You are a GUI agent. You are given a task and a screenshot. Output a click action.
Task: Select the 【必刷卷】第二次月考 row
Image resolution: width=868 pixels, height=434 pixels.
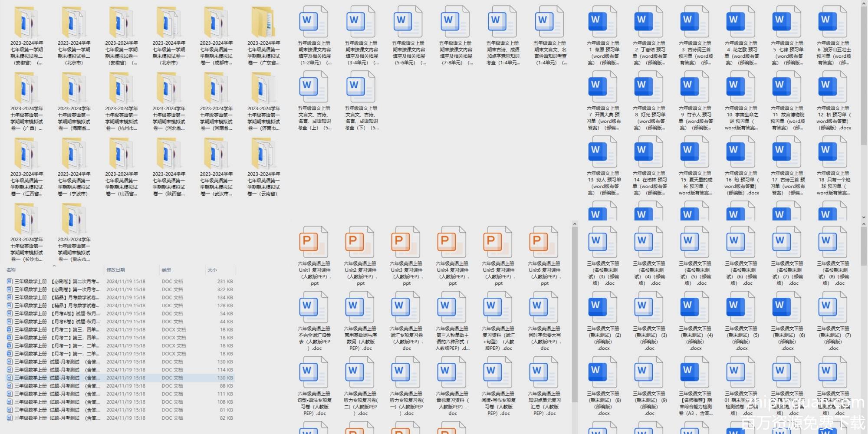click(x=120, y=281)
